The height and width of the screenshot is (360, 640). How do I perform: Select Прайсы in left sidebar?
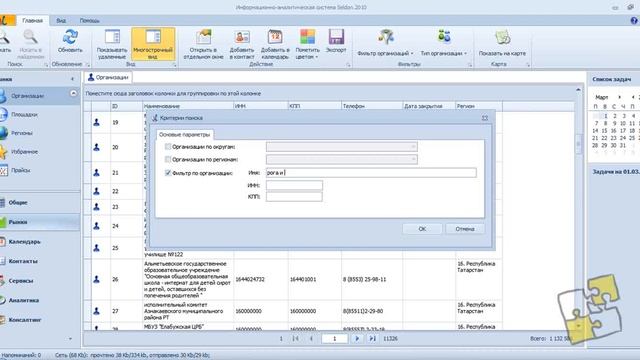(20, 170)
